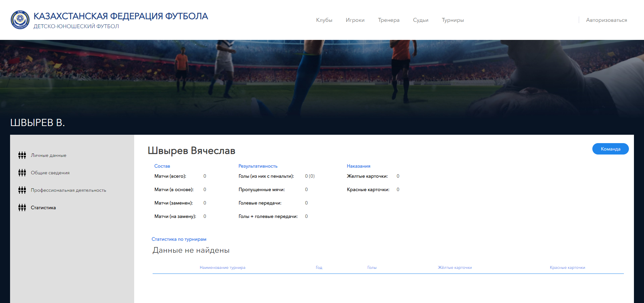644x303 pixels.
Task: Click the Желтые карточки label under Наказания
Action: pyautogui.click(x=367, y=176)
